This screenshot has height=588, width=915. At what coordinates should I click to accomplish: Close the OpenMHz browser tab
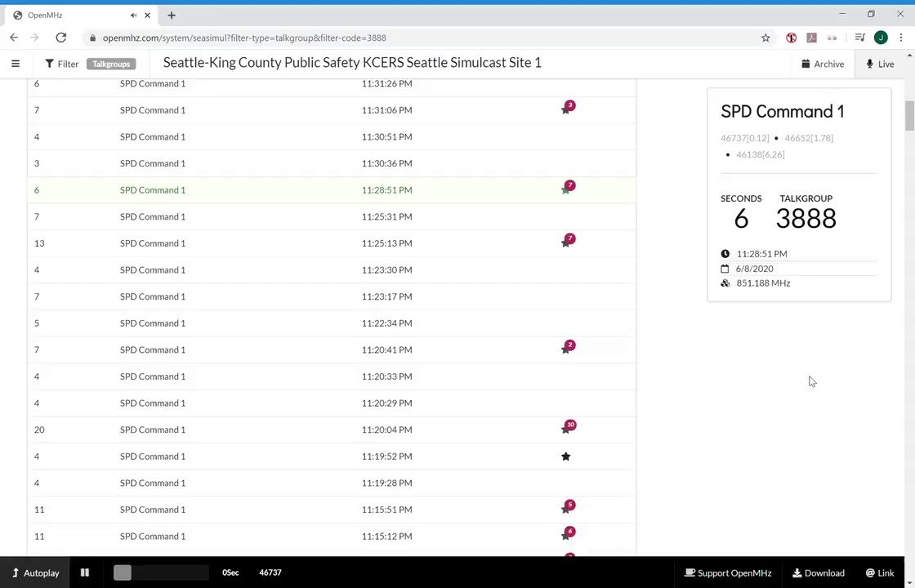[x=148, y=16]
